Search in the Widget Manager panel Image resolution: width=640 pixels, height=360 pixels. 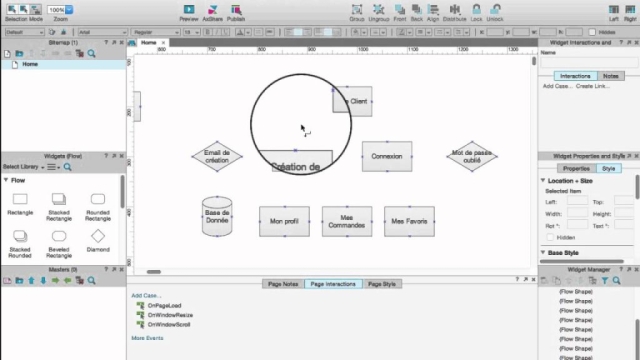[617, 280]
